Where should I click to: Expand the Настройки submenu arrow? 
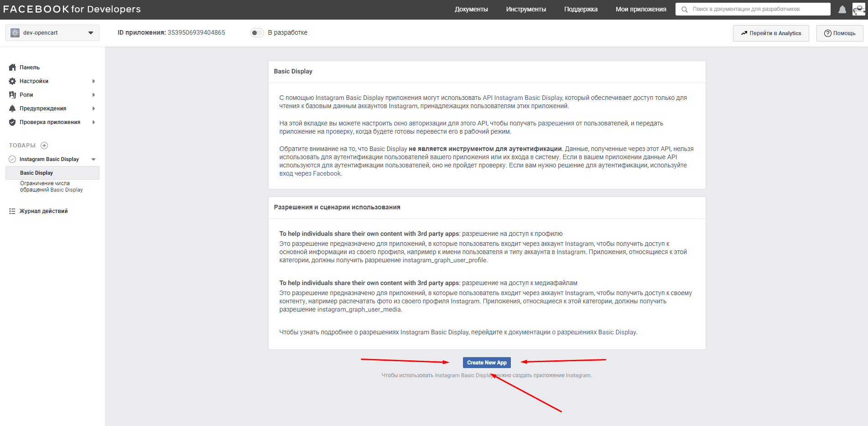(94, 81)
